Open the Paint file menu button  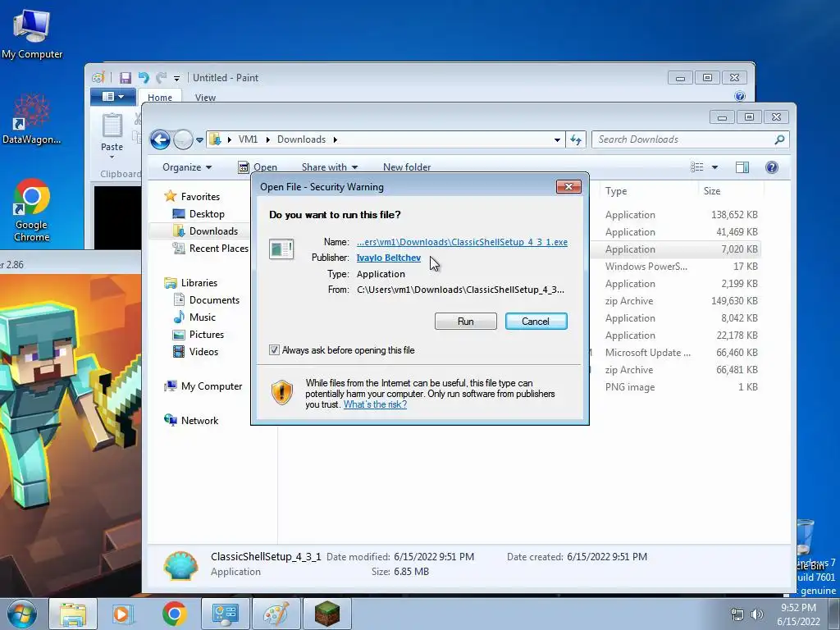pyautogui.click(x=113, y=97)
